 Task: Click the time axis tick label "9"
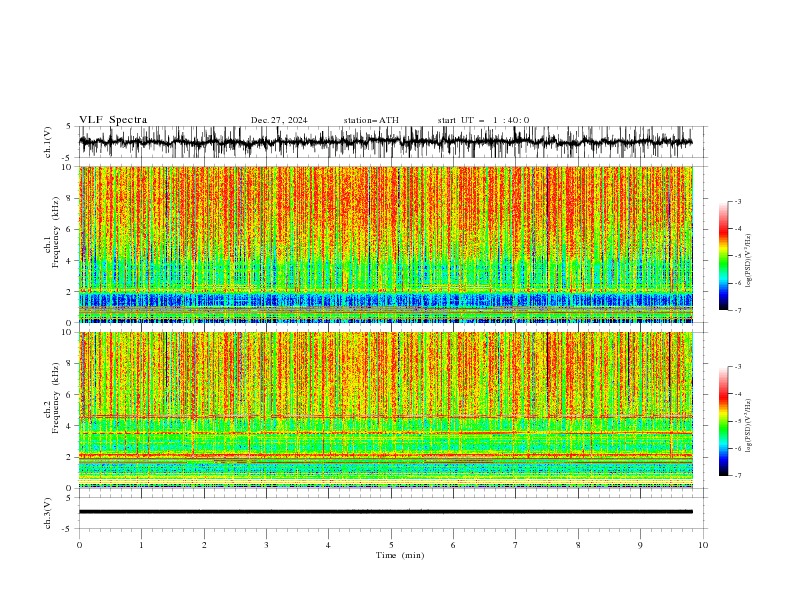click(x=640, y=545)
